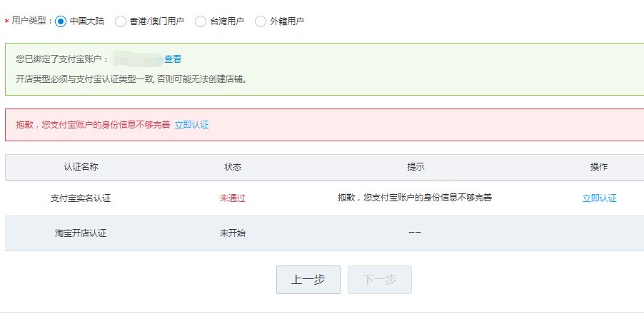
Task: Click the 操作 column header
Action: click(x=599, y=167)
